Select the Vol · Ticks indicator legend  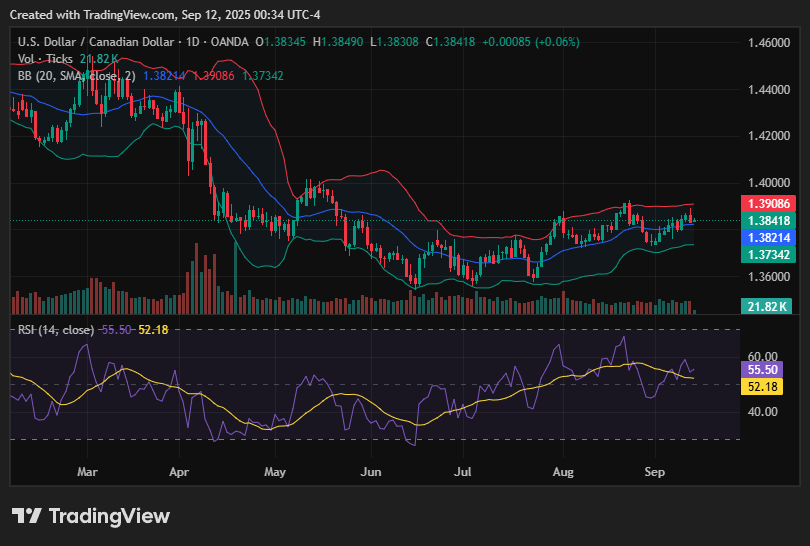(x=45, y=59)
